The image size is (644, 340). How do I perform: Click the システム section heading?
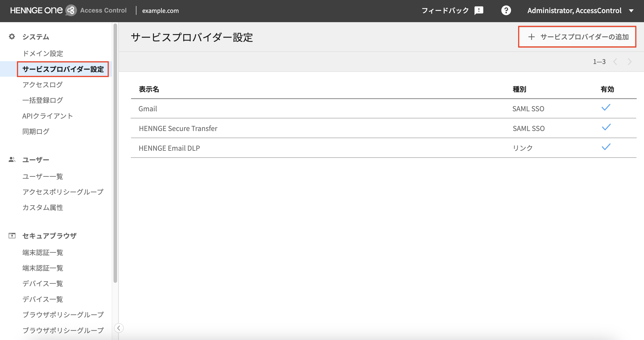[x=36, y=37]
